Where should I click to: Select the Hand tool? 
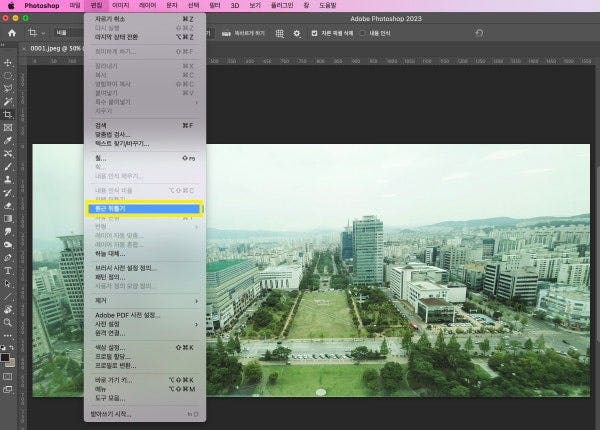(x=8, y=309)
